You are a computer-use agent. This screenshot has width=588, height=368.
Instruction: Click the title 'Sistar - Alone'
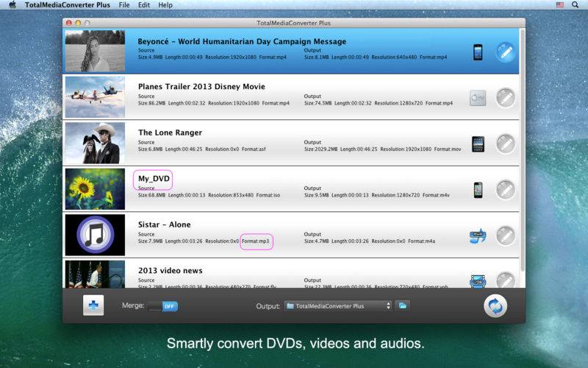[x=164, y=224]
